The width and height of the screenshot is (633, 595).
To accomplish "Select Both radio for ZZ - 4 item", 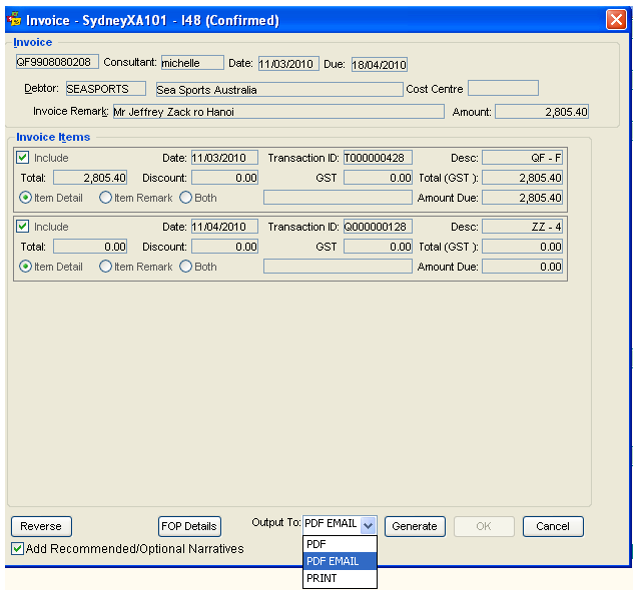I will click(x=186, y=266).
